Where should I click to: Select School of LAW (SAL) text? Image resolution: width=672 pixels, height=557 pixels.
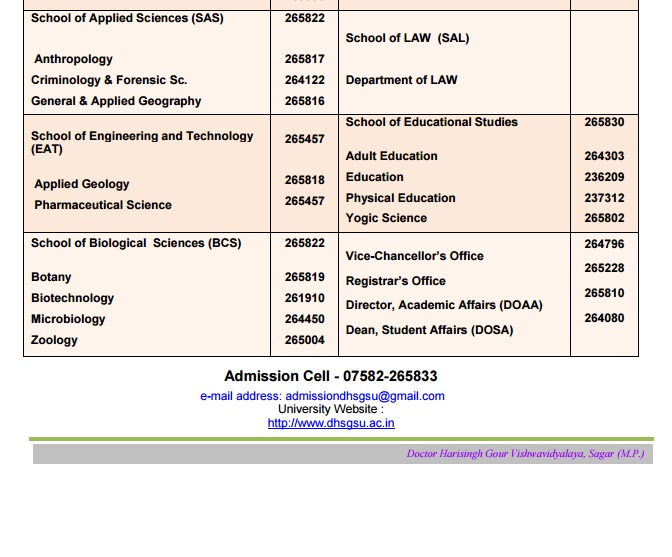pos(407,38)
